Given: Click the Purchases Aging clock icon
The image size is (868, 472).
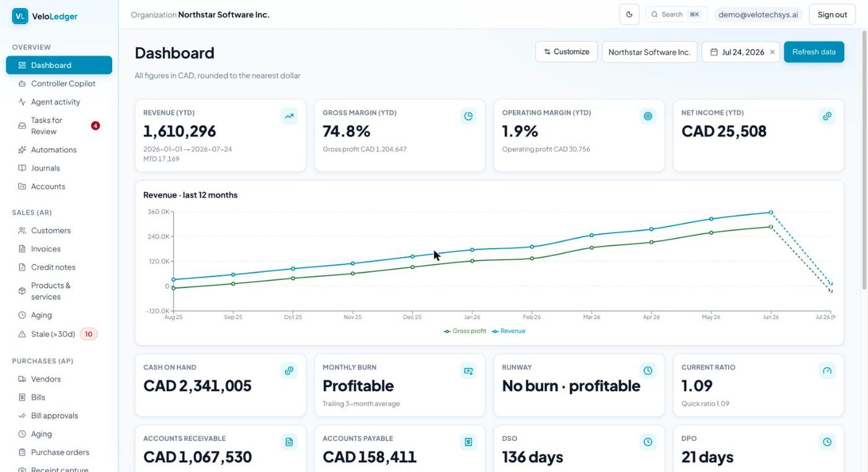Looking at the screenshot, I should point(22,434).
